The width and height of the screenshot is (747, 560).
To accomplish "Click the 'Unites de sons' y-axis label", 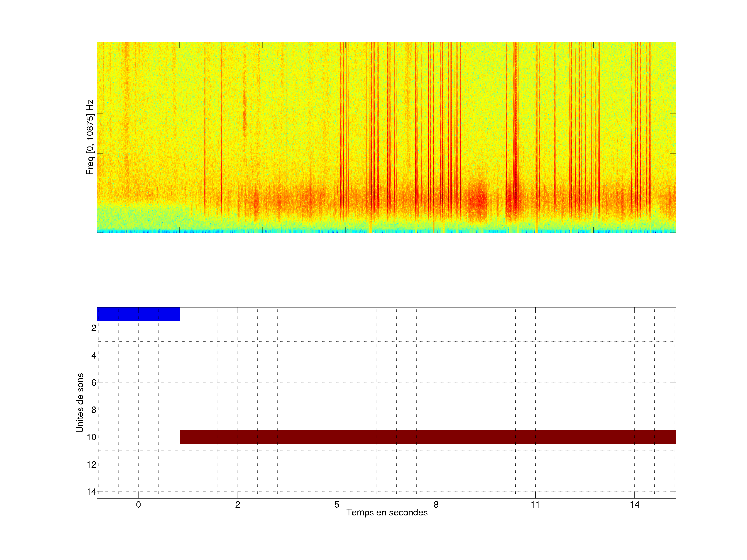I will [80, 403].
